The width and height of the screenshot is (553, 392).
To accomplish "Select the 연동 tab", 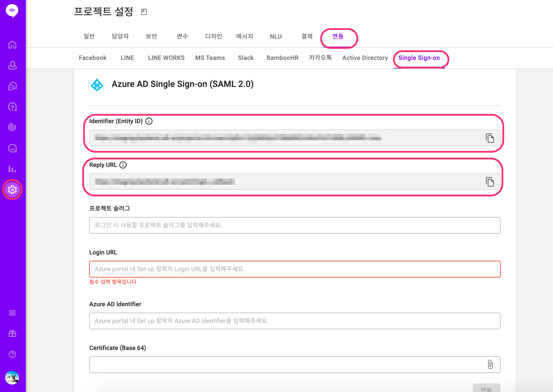I will (x=338, y=36).
